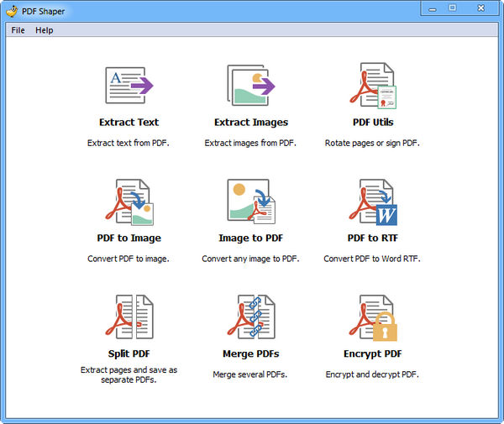Click the "Split PDF" heading
This screenshot has width=504, height=424.
(129, 353)
